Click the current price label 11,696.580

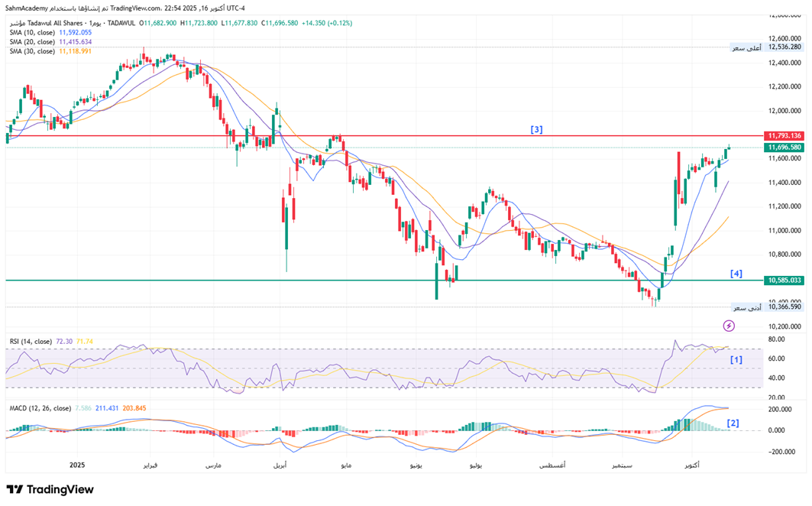(x=785, y=148)
